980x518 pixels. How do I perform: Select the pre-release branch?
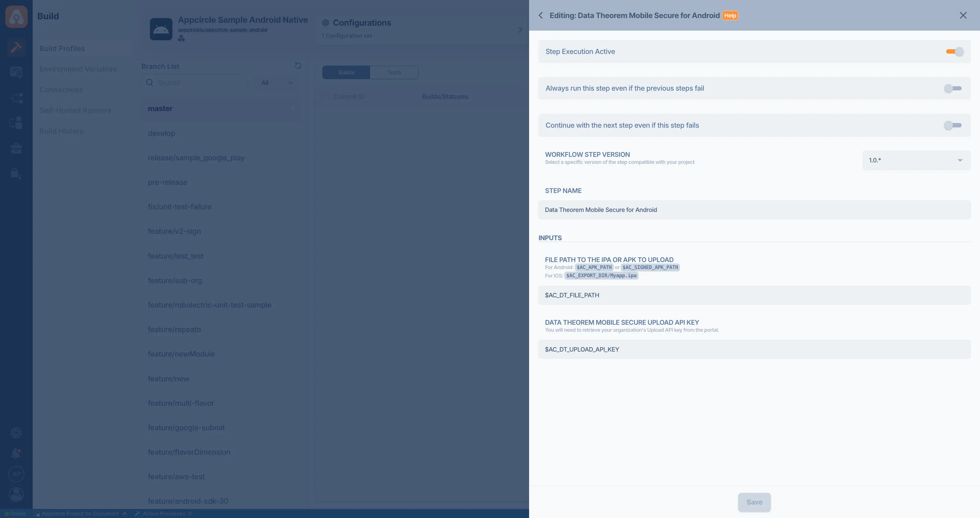pyautogui.click(x=167, y=182)
